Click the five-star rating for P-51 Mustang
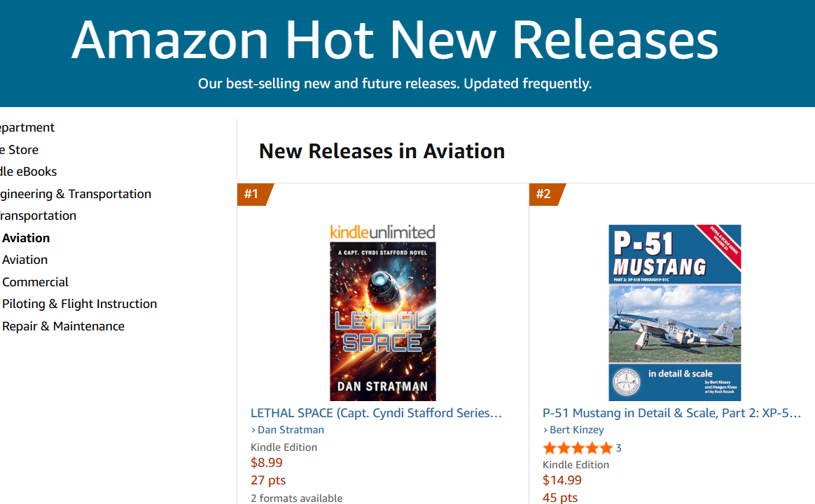This screenshot has width=815, height=504. 578,448
